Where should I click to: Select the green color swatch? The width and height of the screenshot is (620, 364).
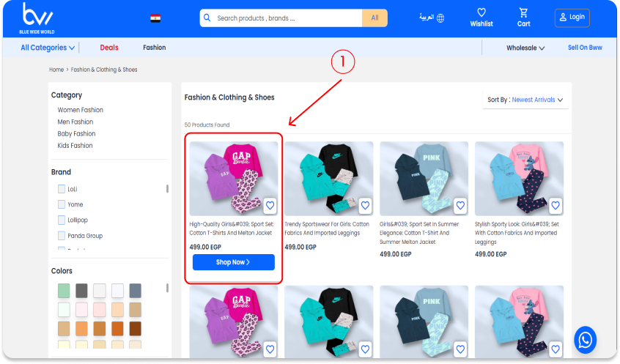[x=64, y=291]
